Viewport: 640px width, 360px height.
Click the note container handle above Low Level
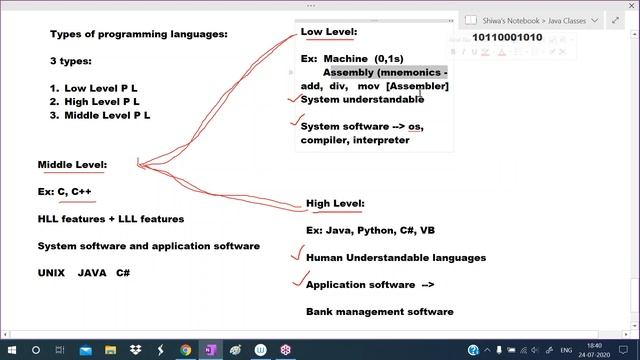coord(374,20)
